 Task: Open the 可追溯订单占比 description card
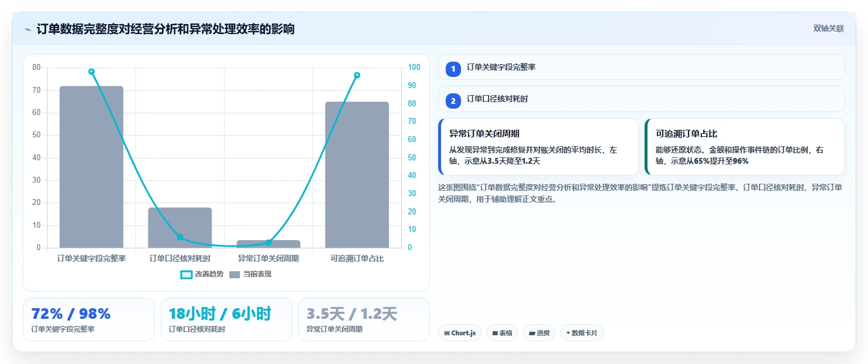[745, 147]
